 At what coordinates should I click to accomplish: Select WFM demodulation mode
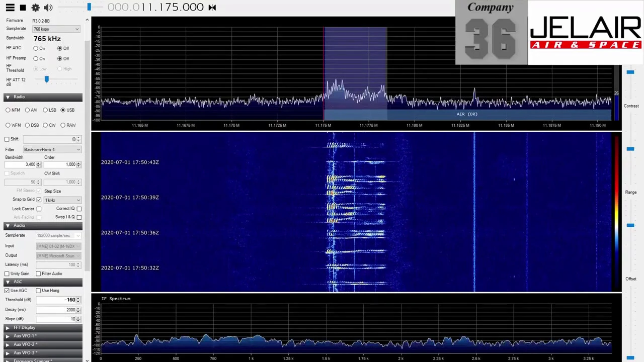click(8, 125)
